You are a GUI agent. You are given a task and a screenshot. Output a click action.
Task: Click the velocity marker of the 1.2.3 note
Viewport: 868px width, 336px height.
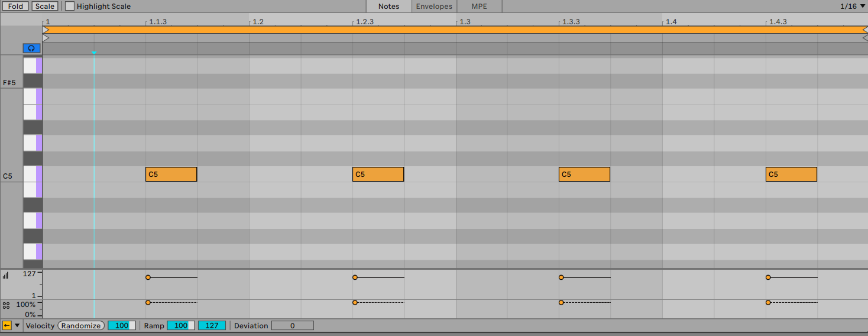(355, 277)
